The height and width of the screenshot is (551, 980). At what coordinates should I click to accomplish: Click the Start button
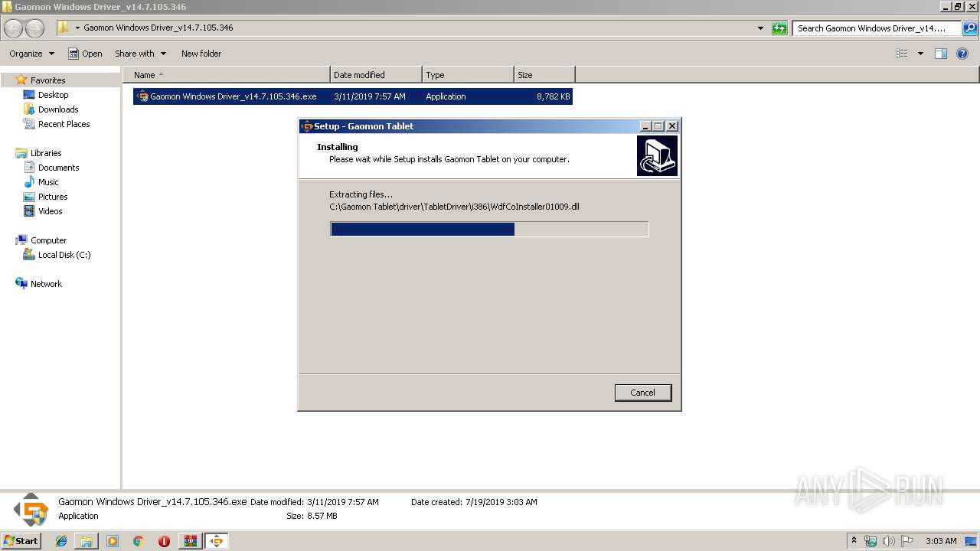(21, 540)
